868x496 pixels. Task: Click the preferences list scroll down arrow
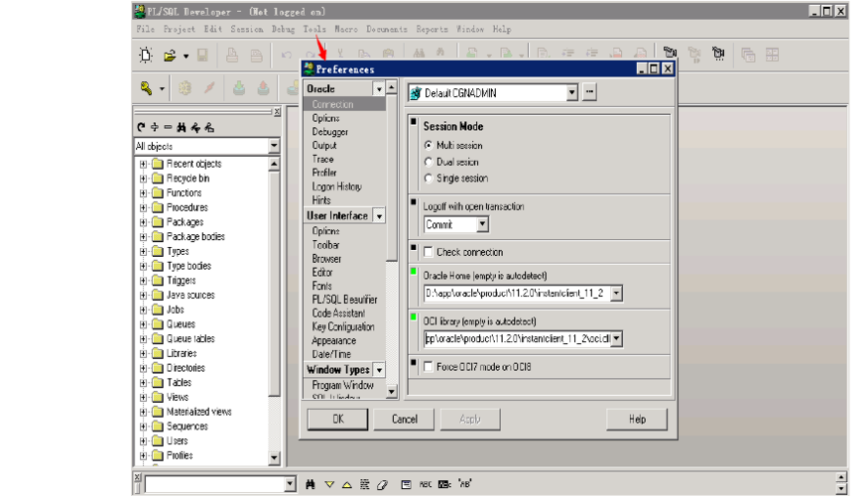[x=392, y=392]
